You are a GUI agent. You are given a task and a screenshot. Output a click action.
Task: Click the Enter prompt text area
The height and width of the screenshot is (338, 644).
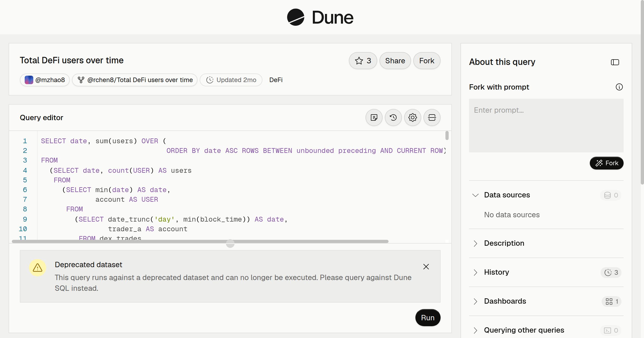[546, 126]
